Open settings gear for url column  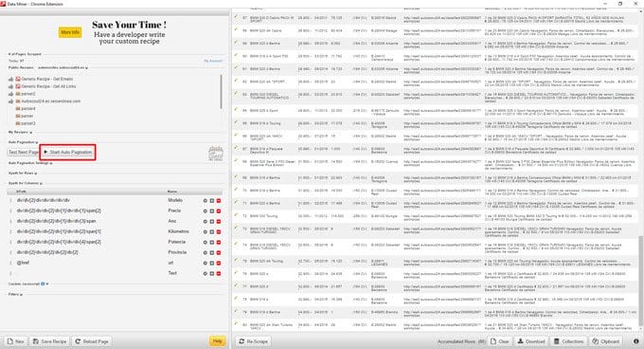pos(205,263)
